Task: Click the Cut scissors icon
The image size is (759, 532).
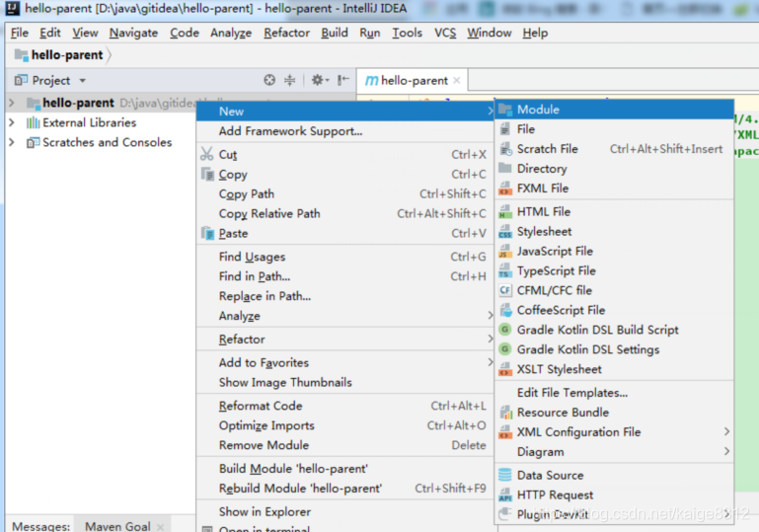Action: click(206, 154)
